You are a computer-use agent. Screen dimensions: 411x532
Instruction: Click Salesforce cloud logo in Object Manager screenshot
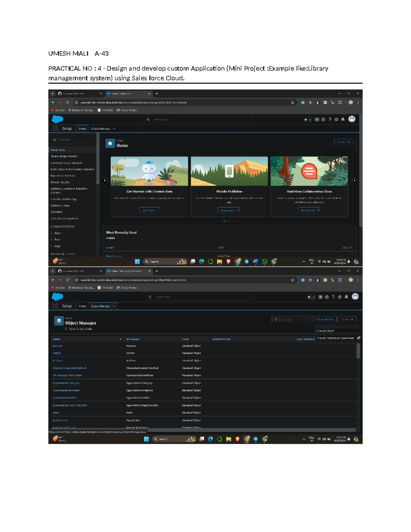pos(57,297)
